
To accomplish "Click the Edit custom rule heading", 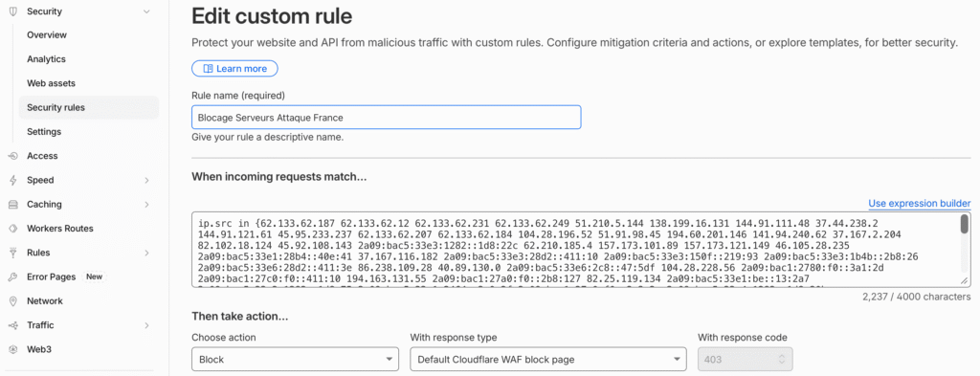I will (272, 15).
